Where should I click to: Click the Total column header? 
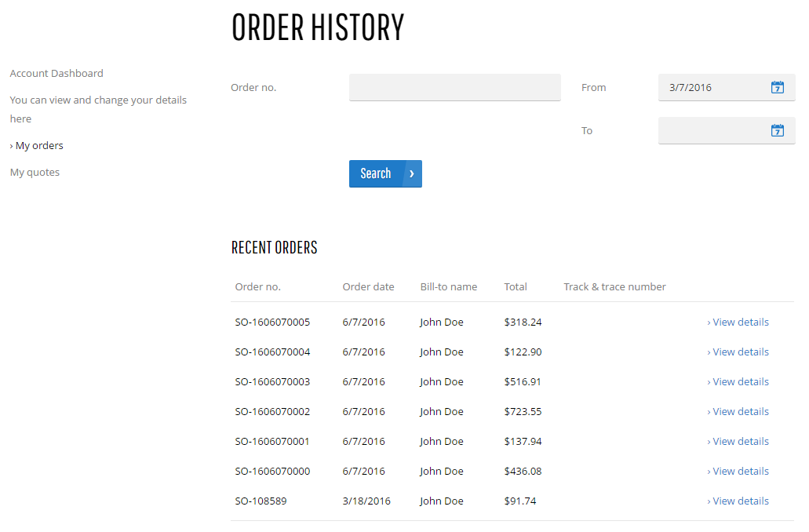click(x=516, y=287)
